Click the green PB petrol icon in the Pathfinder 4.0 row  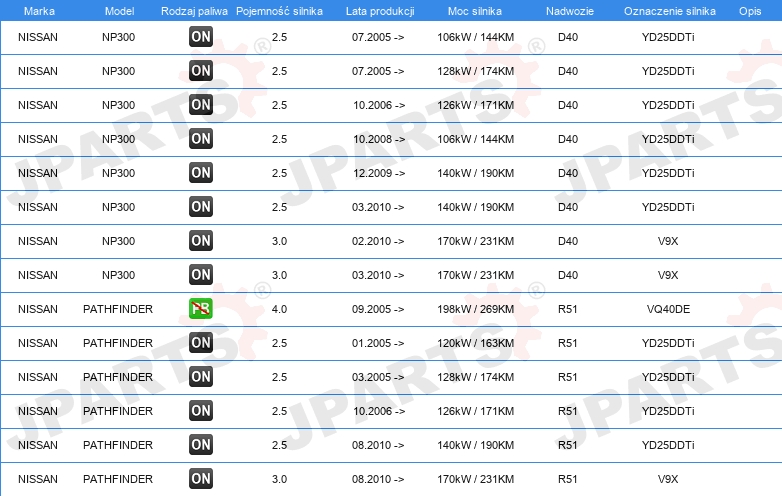point(201,309)
